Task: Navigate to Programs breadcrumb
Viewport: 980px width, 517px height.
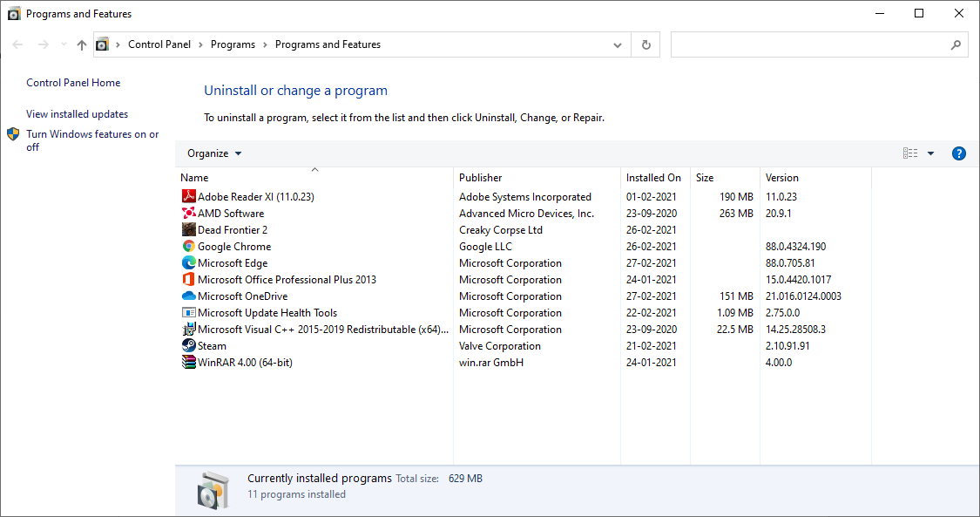Action: coord(233,44)
